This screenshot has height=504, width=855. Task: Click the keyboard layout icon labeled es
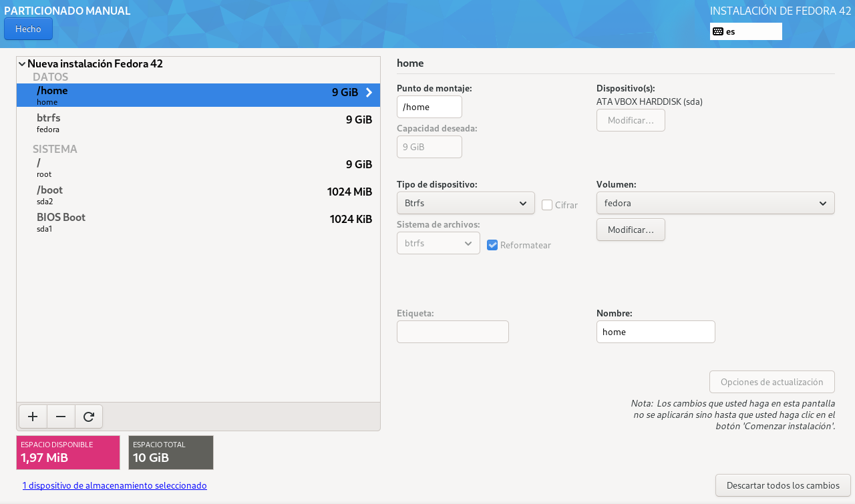coord(718,31)
